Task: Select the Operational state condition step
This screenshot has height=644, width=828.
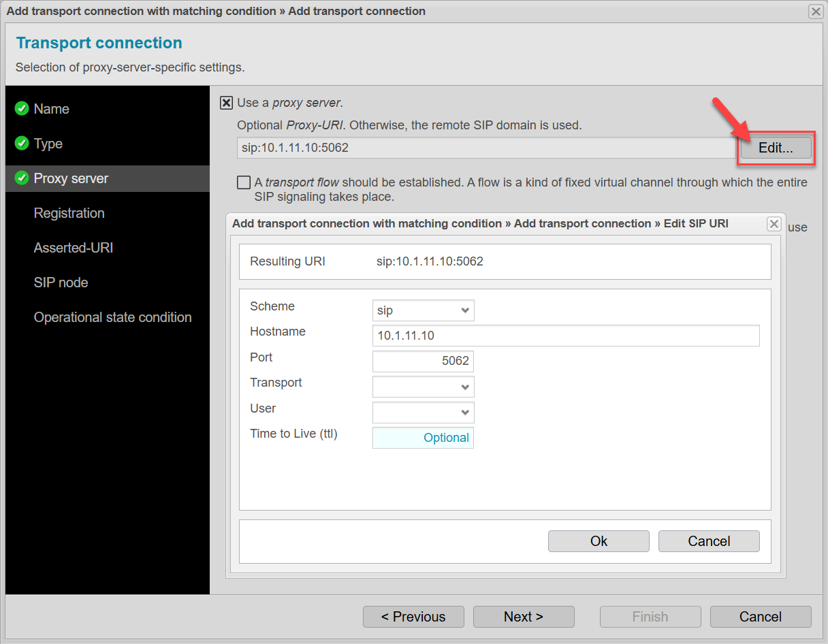Action: tap(112, 317)
